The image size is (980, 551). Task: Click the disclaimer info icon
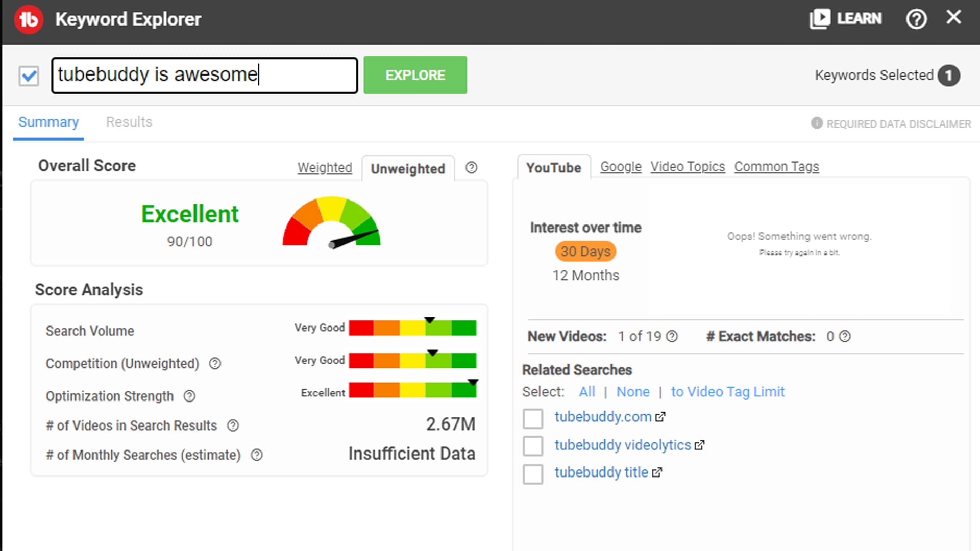point(817,123)
